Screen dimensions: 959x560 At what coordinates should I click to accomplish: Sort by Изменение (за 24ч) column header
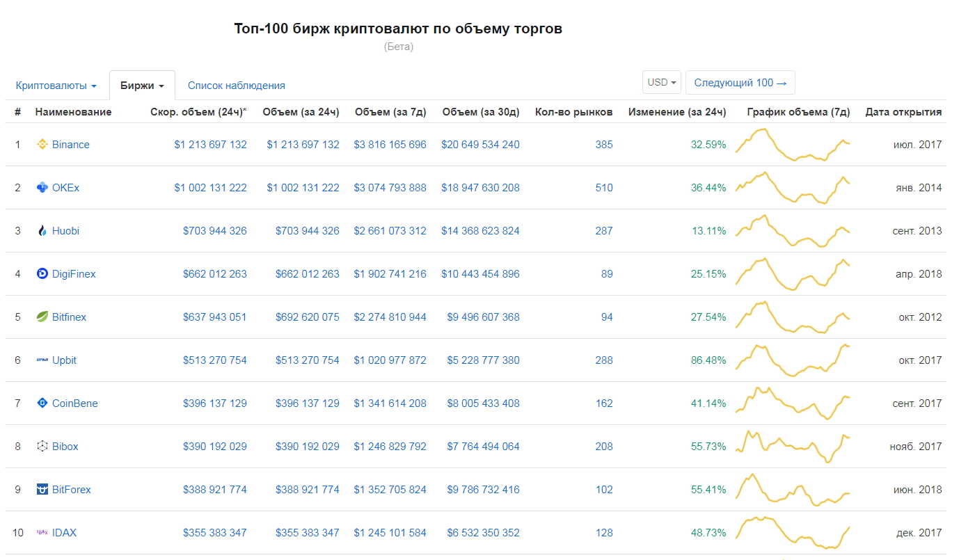677,112
